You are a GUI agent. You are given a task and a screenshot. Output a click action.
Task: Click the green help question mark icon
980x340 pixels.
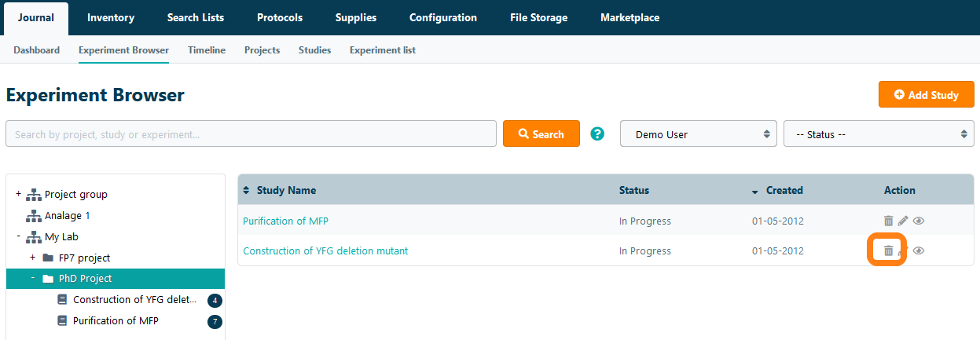(x=597, y=134)
